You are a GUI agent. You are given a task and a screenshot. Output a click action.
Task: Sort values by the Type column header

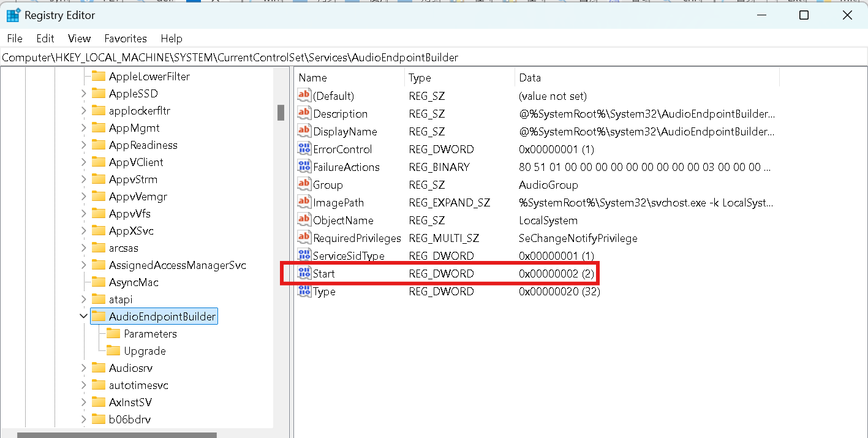(x=459, y=78)
